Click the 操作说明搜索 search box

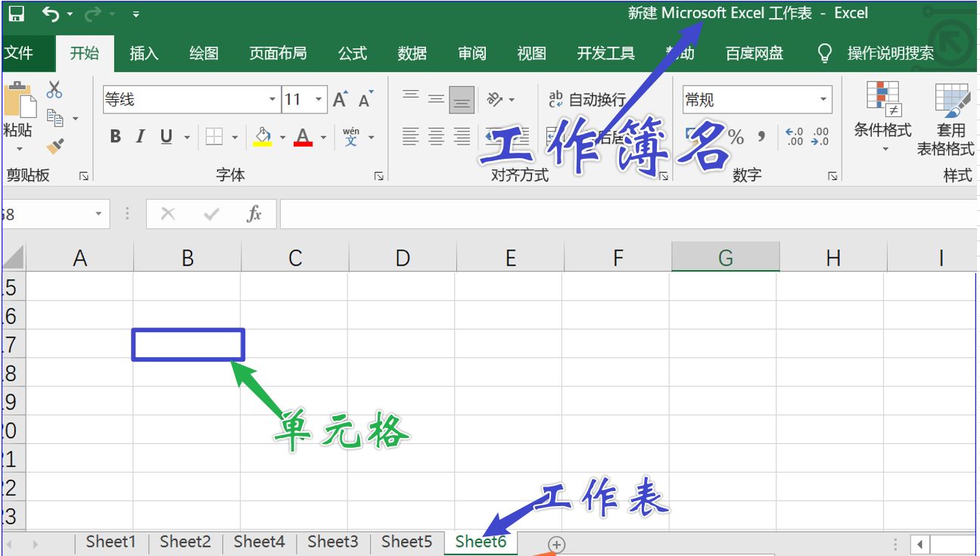[x=890, y=54]
